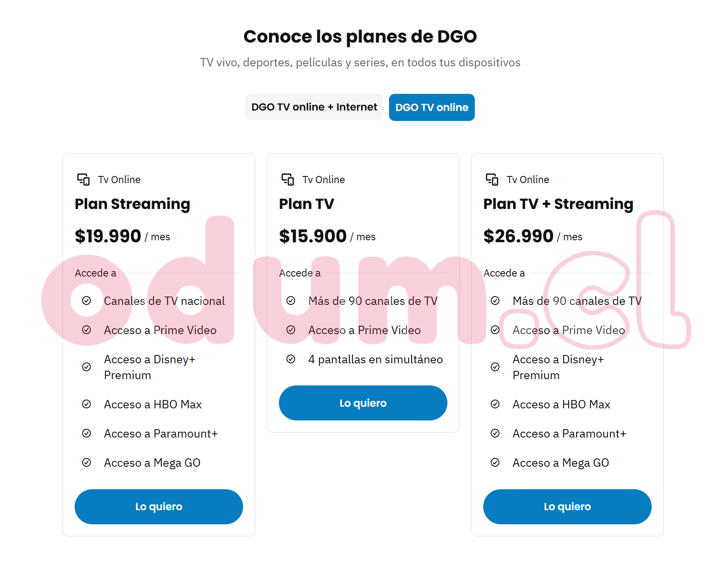
Task: Click the devices icon above Plan Streaming
Action: [83, 179]
